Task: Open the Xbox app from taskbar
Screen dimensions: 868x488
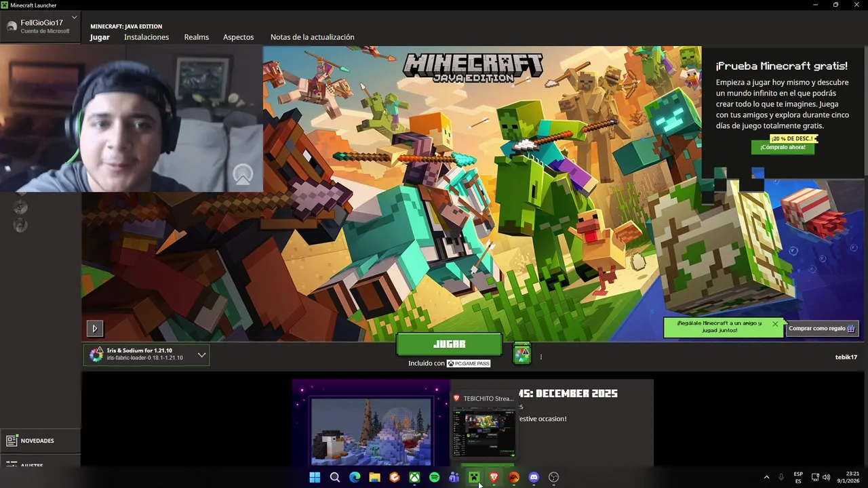Action: point(414,477)
